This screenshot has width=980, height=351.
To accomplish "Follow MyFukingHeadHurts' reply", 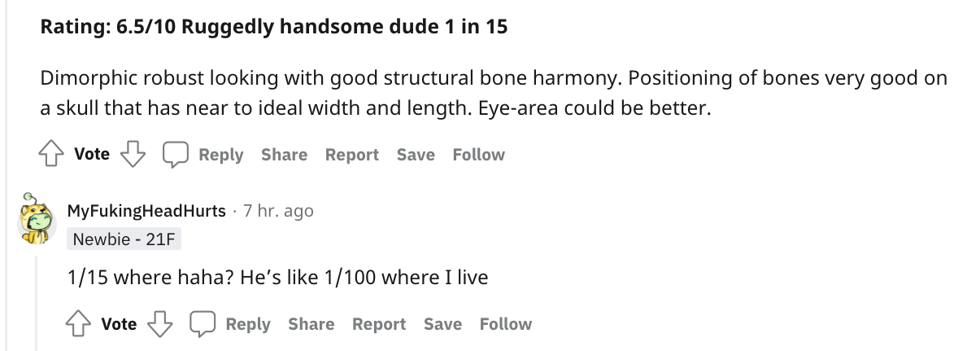I will tap(505, 324).
